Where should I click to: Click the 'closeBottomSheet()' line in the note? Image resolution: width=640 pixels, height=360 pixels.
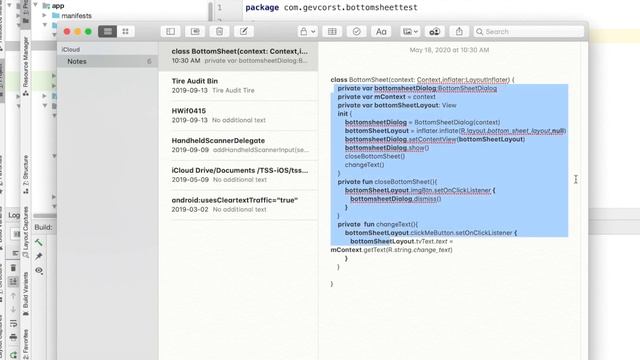pyautogui.click(x=375, y=156)
